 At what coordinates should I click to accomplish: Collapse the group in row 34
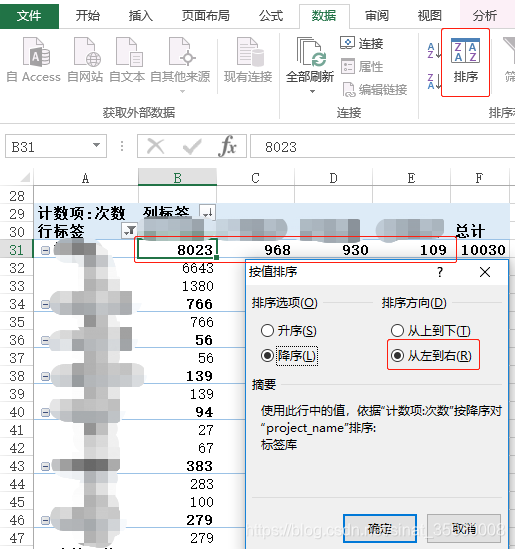pyautogui.click(x=45, y=304)
